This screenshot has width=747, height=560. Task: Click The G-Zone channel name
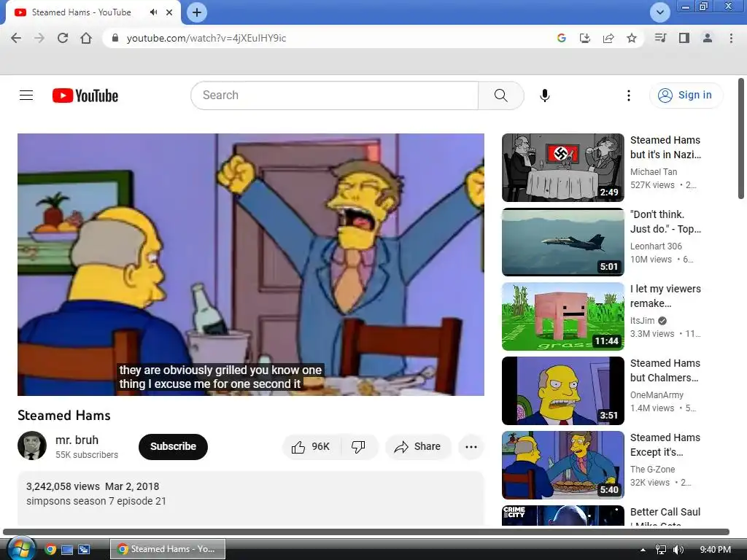(x=652, y=469)
